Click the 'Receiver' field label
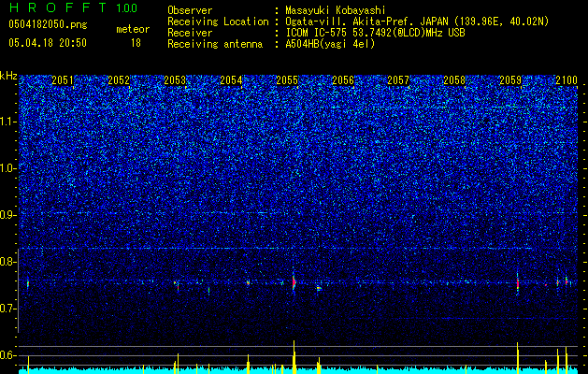 pos(190,33)
